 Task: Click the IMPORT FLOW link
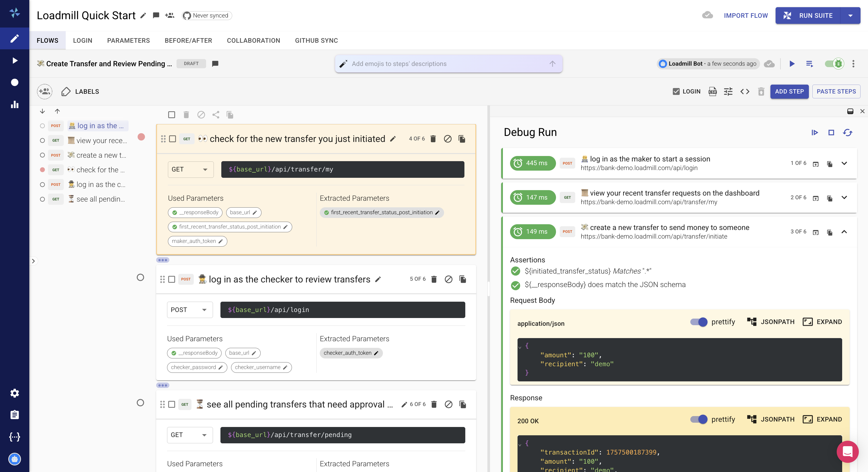(x=746, y=15)
